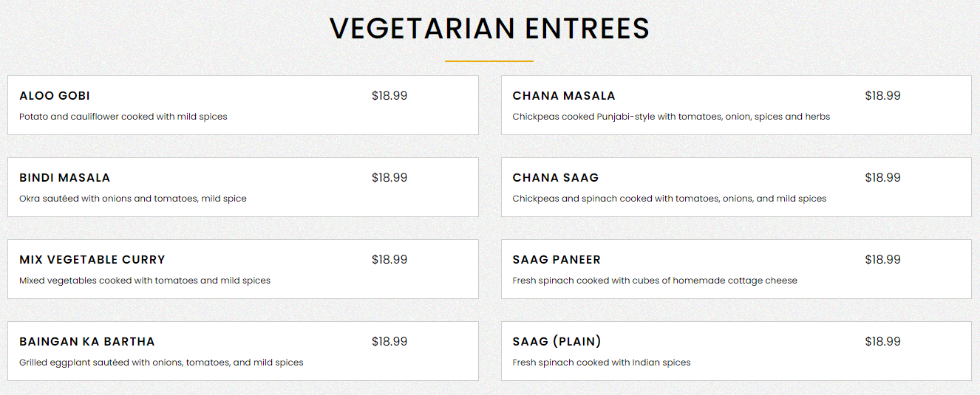Screen dimensions: 980x395
Task: Select the Chana Masala price
Action: tap(882, 96)
